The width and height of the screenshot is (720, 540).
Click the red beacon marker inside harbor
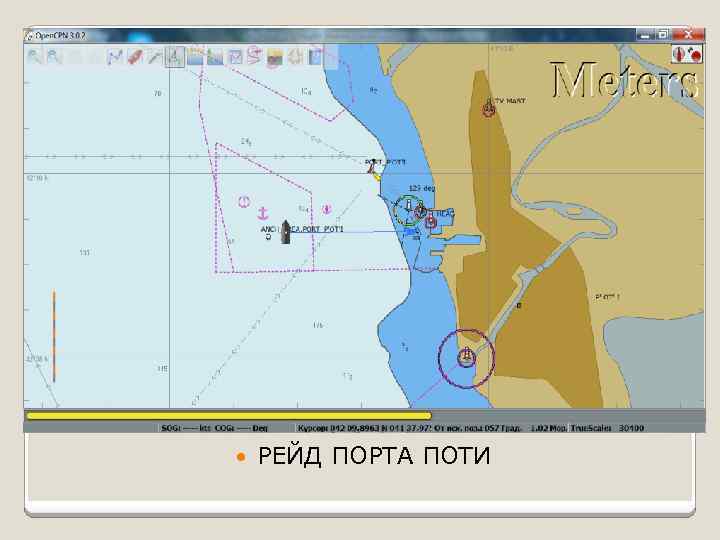pyautogui.click(x=430, y=222)
